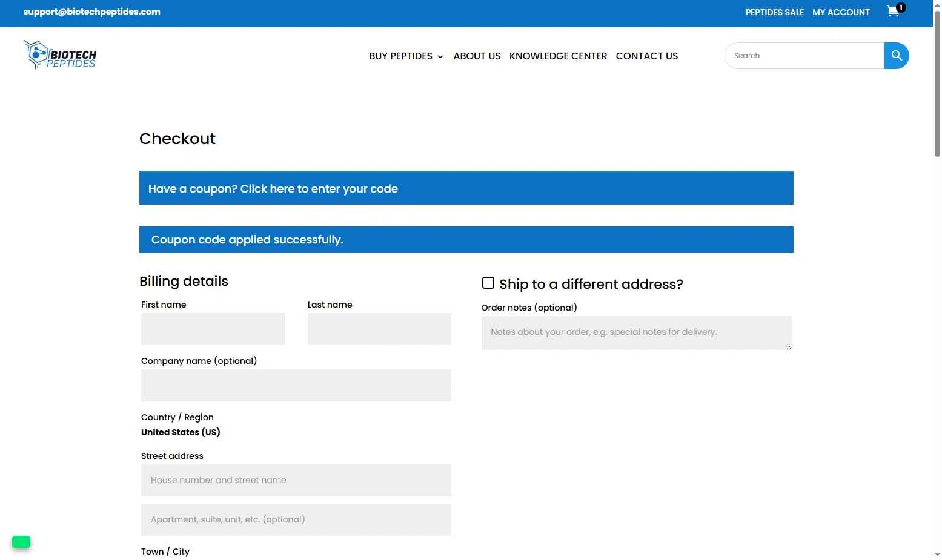Focus House number and street name field
This screenshot has width=942, height=560.
point(296,480)
